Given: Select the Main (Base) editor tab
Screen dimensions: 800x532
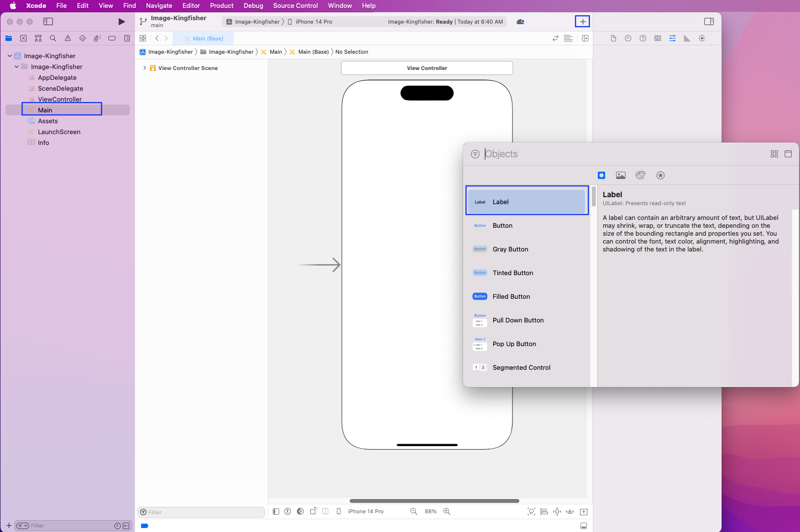Looking at the screenshot, I should point(203,38).
